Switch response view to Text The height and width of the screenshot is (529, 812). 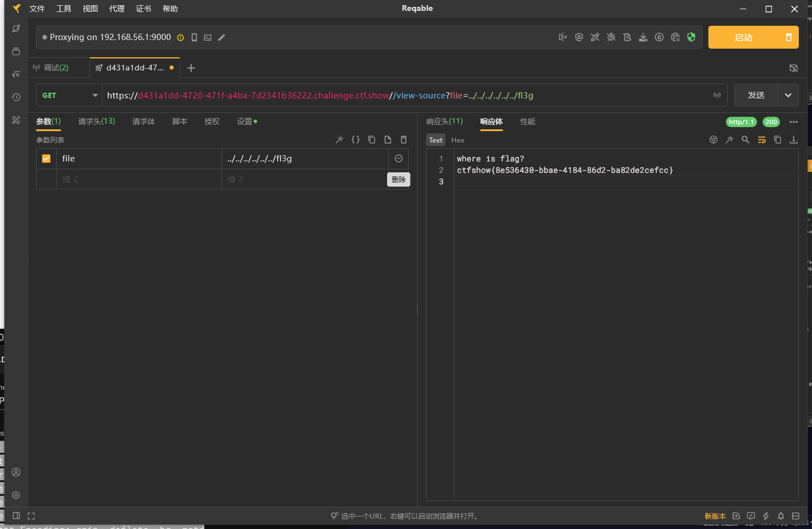pyautogui.click(x=436, y=140)
